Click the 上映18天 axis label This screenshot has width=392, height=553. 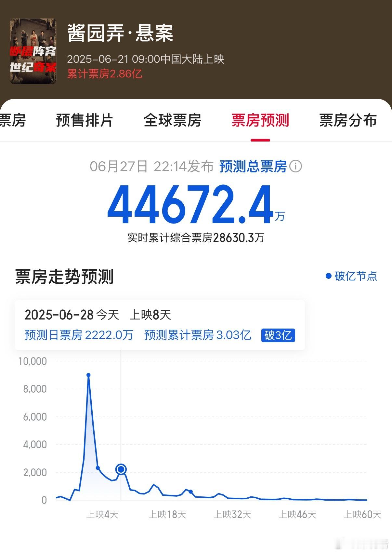(167, 514)
